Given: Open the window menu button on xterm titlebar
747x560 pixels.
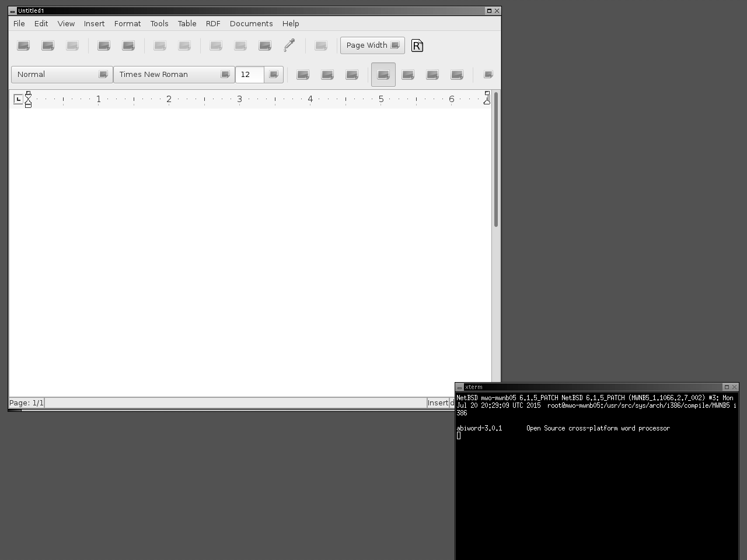Looking at the screenshot, I should [x=459, y=387].
